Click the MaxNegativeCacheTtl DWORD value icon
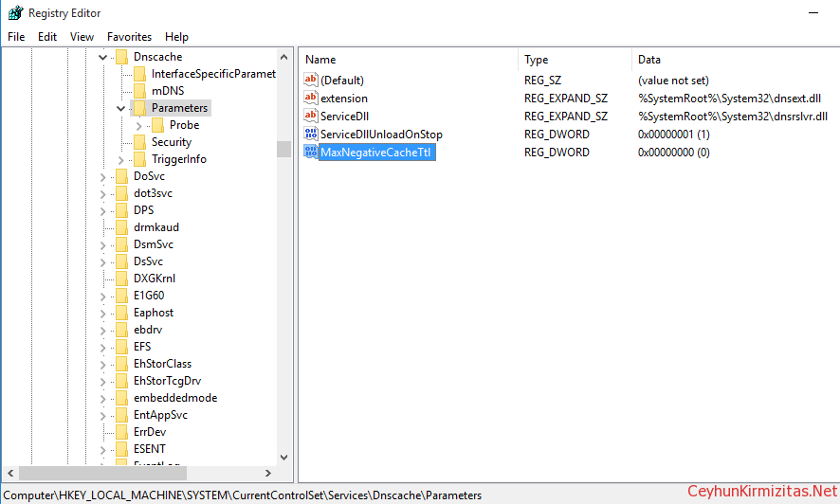The image size is (840, 504). coord(311,152)
